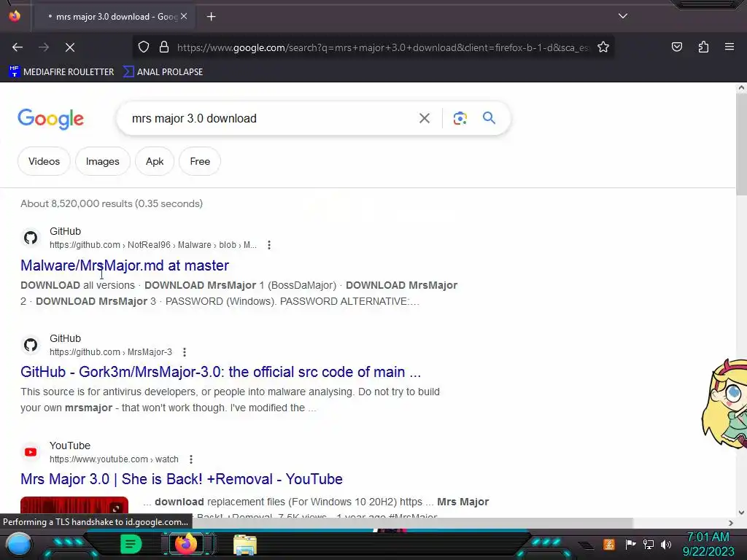Open Gork3m/MrsMajor-3.0 GitHub result link

[220, 372]
